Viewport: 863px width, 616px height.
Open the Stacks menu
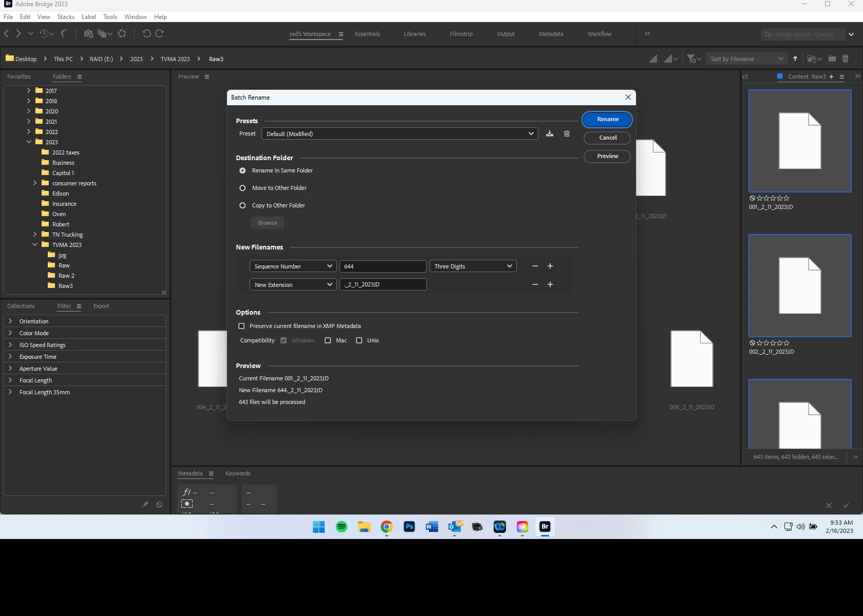coord(66,17)
